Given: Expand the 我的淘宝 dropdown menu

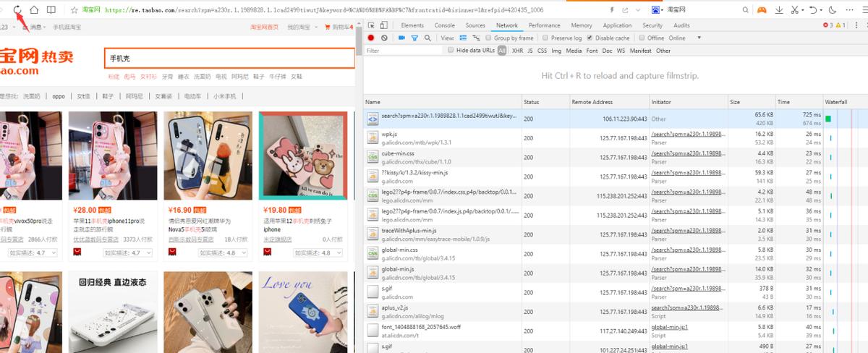Looking at the screenshot, I should coord(301,27).
